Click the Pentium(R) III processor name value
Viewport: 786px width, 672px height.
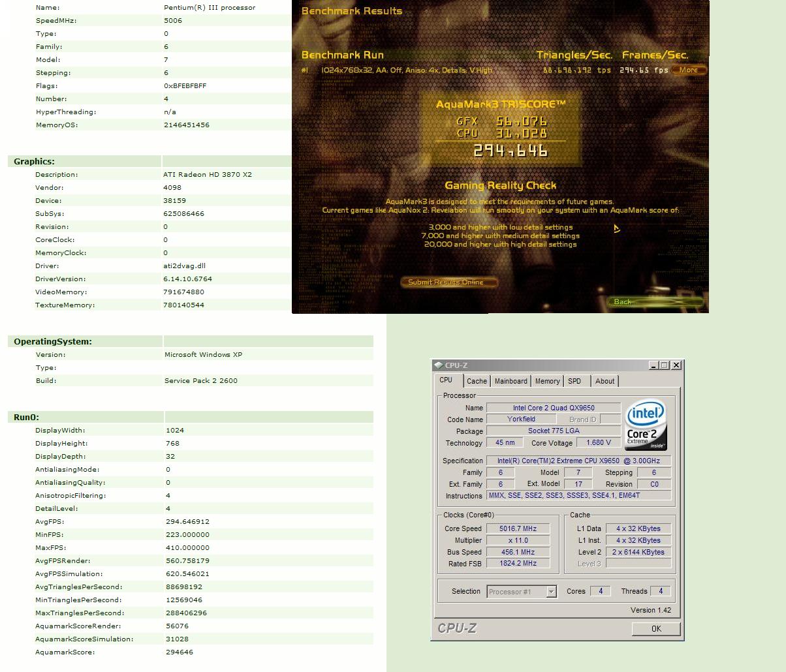tap(210, 7)
